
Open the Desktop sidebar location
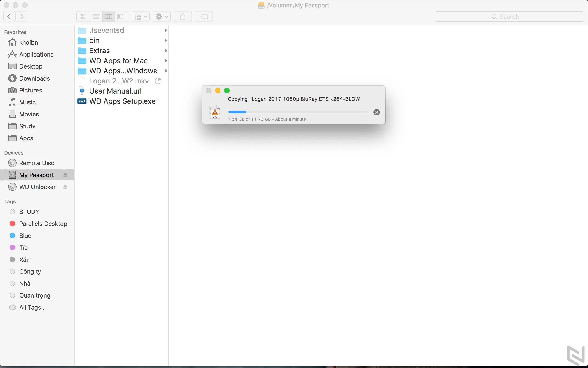click(x=37, y=66)
